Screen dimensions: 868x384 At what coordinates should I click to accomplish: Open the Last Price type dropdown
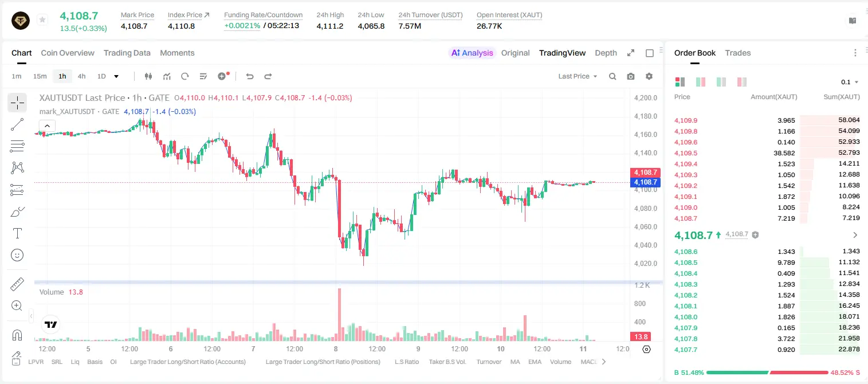click(x=578, y=76)
